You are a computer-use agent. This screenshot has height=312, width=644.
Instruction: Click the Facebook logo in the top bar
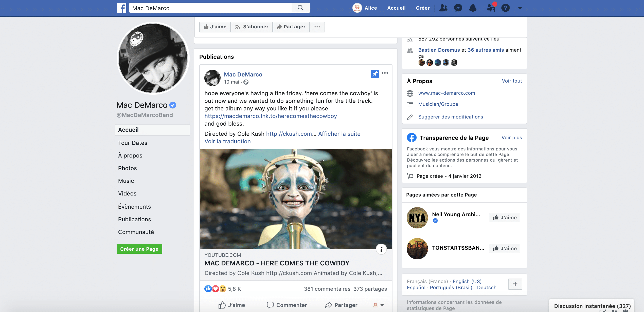[x=121, y=8]
